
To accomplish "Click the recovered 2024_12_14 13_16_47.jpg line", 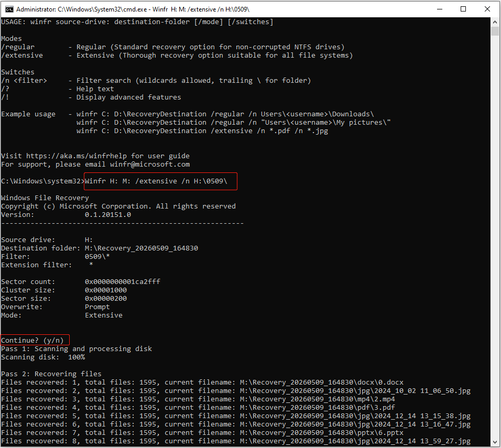I will click(236, 424).
